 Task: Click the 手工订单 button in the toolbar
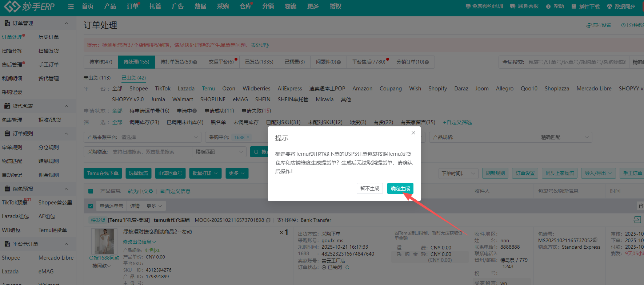click(632, 173)
